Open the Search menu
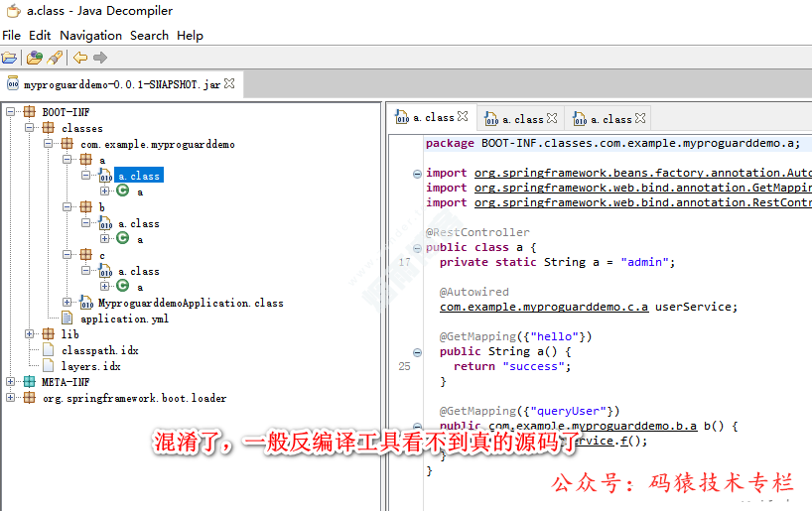Viewport: 812px width, 511px height. click(149, 35)
